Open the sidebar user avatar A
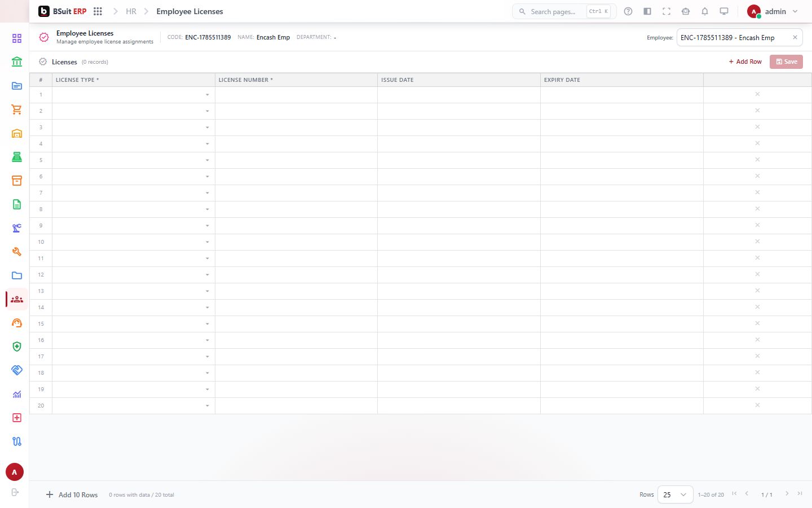The height and width of the screenshot is (508, 812). click(x=15, y=472)
